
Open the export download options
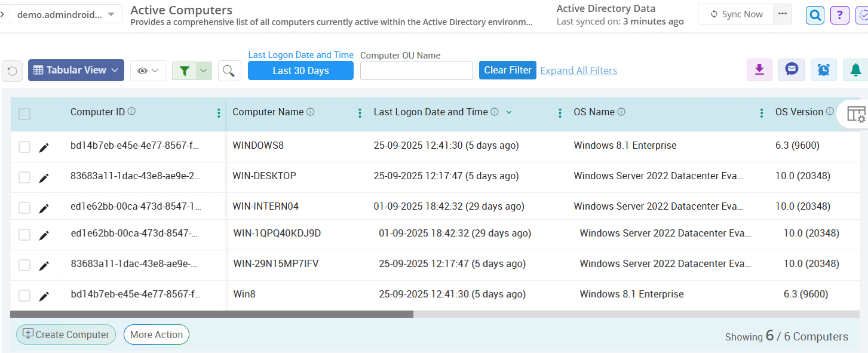(x=759, y=69)
